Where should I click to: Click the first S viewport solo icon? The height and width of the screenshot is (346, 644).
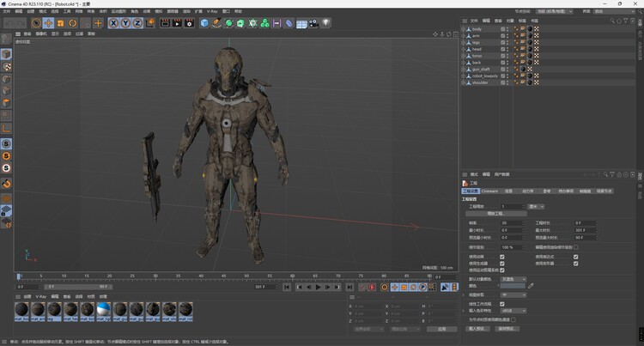coord(6,143)
